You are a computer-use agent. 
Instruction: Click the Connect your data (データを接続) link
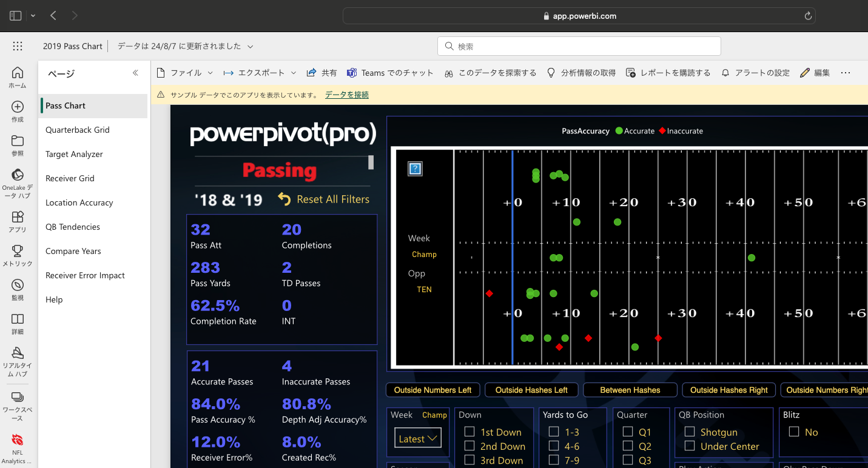(x=347, y=95)
